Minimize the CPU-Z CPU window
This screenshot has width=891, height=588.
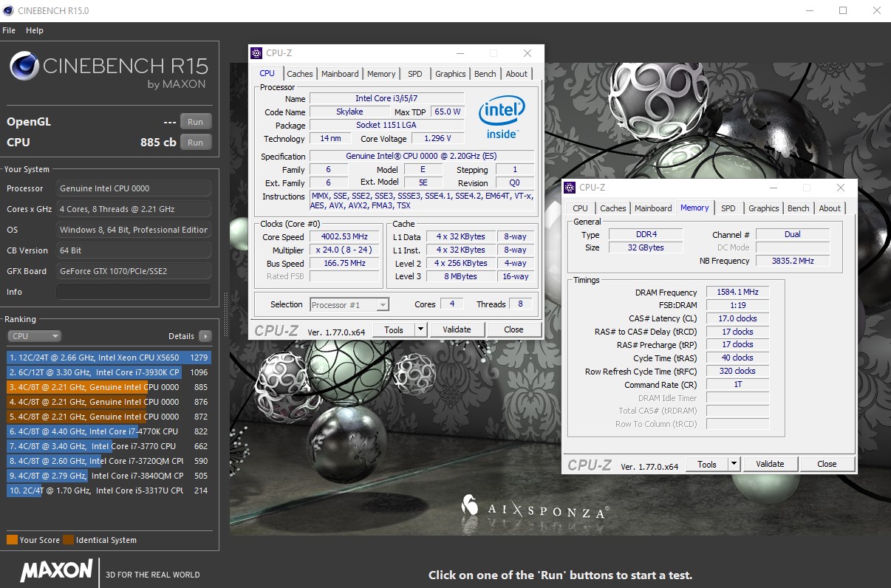[460, 53]
